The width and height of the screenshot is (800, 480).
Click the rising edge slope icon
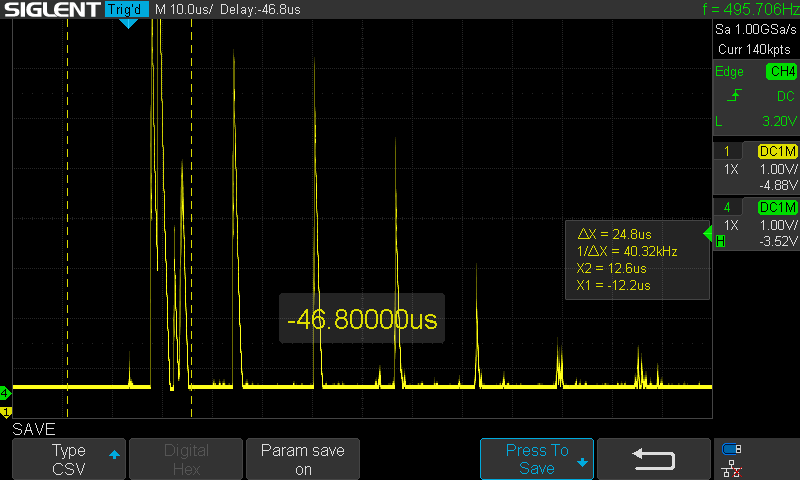734,95
